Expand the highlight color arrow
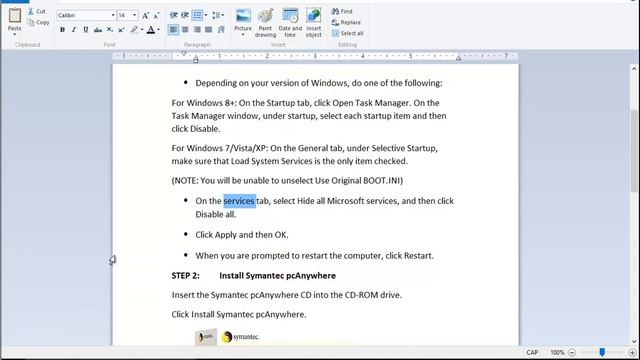This screenshot has width=640, height=360. [x=142, y=29]
